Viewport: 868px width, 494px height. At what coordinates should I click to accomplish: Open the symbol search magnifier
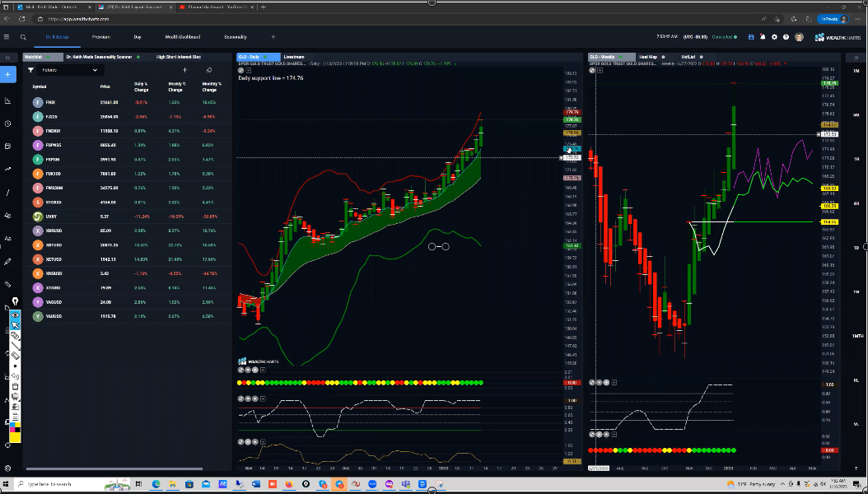click(x=23, y=37)
